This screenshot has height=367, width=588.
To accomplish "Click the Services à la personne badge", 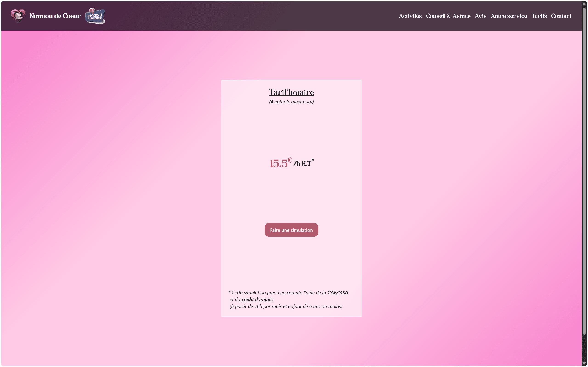I will (95, 16).
